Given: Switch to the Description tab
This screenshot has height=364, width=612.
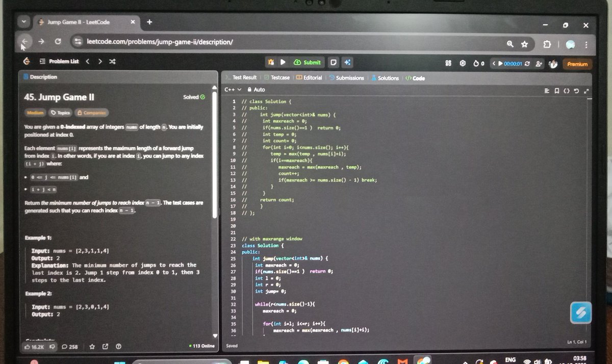Looking at the screenshot, I should (40, 76).
